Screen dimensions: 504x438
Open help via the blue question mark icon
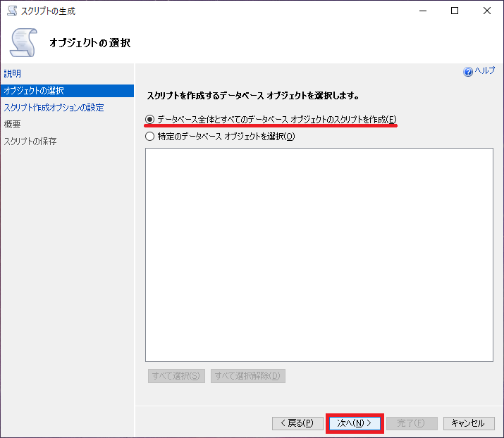468,72
